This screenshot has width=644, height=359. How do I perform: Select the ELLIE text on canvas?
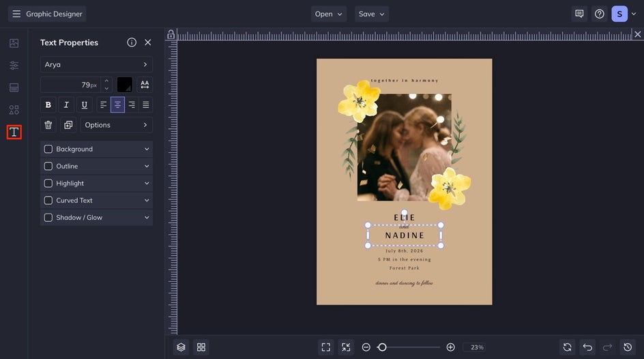[x=405, y=217]
